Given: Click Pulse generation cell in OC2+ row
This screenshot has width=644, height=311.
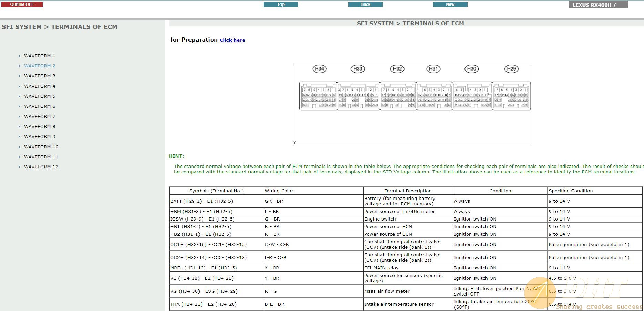Looking at the screenshot, I should (x=595, y=257).
